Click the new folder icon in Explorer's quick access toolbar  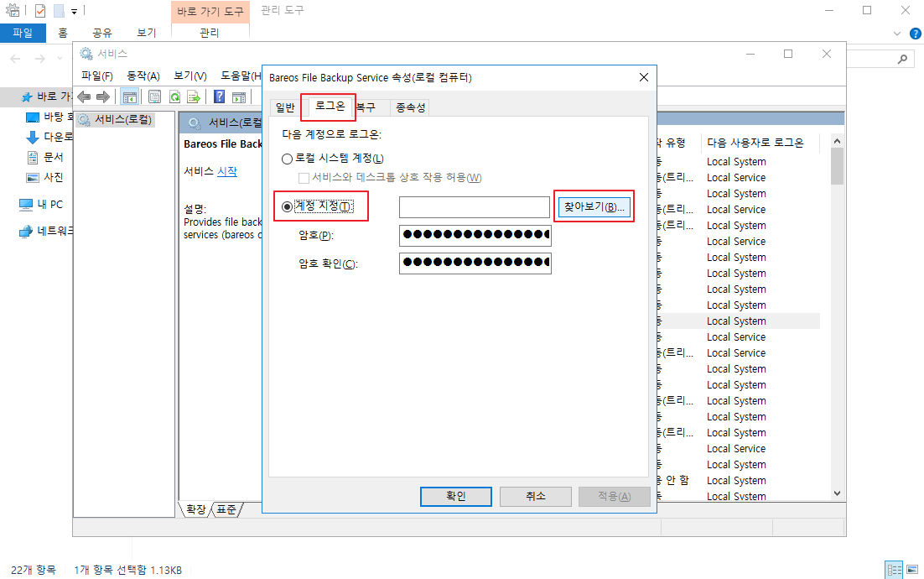tap(59, 11)
